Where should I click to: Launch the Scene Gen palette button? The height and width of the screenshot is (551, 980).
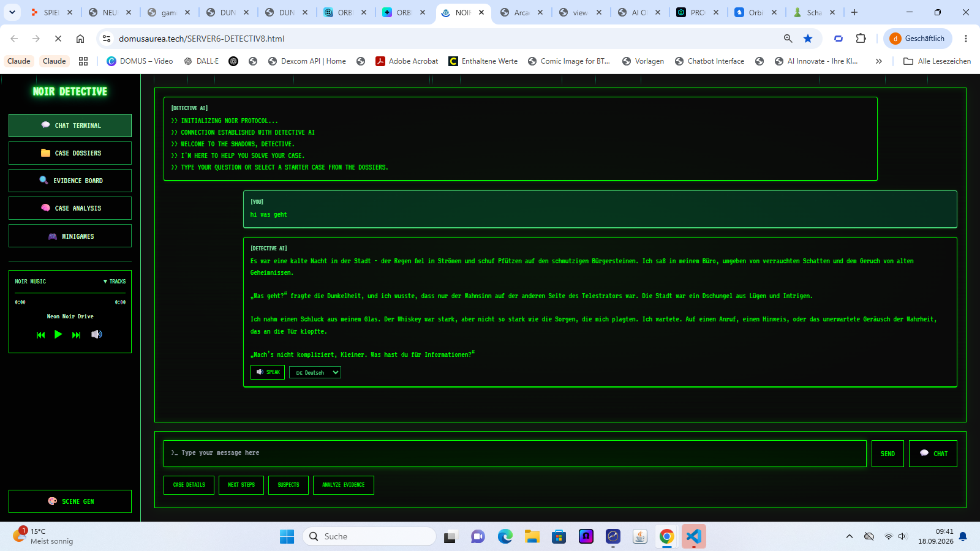pyautogui.click(x=70, y=501)
